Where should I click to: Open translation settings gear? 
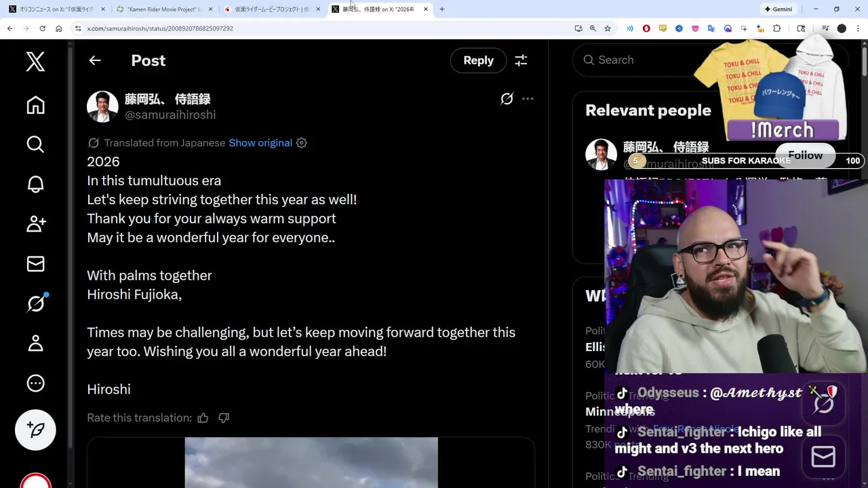coord(302,143)
